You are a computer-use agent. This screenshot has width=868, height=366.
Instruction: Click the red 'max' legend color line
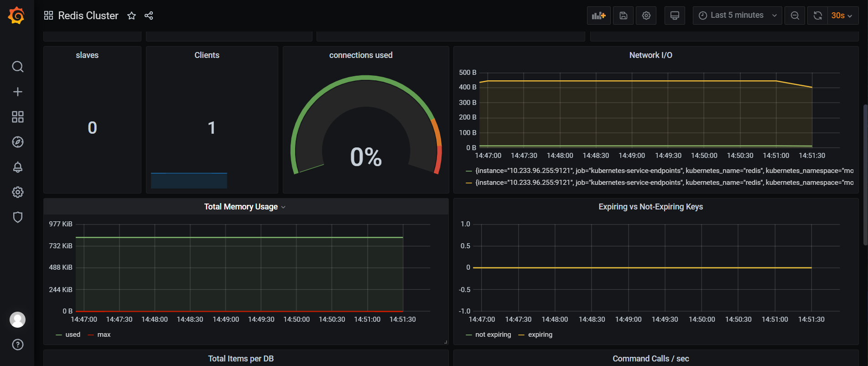(x=90, y=335)
